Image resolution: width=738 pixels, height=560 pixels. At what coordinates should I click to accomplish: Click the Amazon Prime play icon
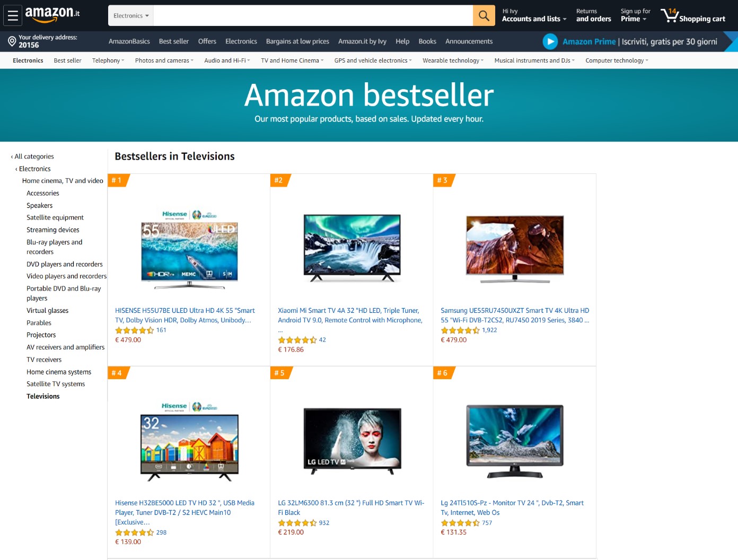pyautogui.click(x=550, y=41)
